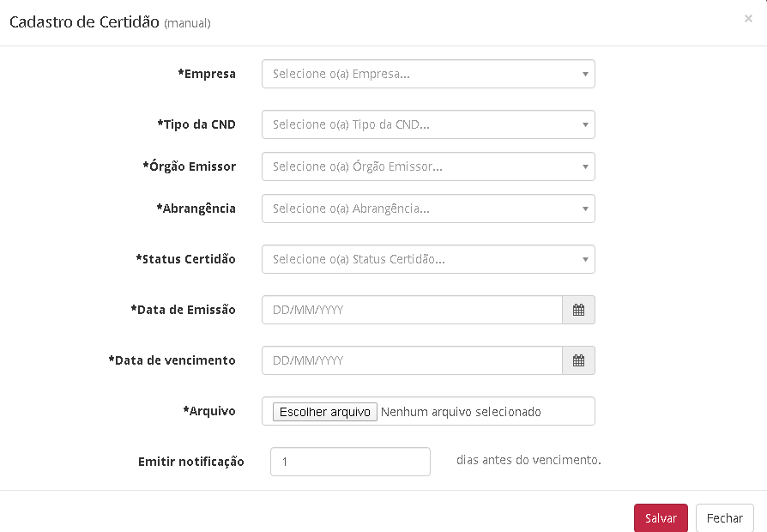The image size is (767, 532).
Task: Expand the Abrangência dropdown list
Action: [428, 209]
